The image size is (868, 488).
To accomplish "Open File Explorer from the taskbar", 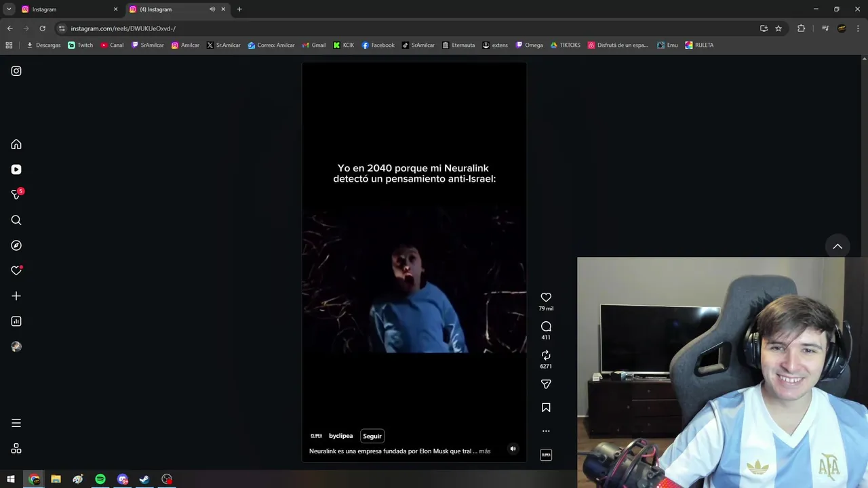I will pyautogui.click(x=56, y=479).
